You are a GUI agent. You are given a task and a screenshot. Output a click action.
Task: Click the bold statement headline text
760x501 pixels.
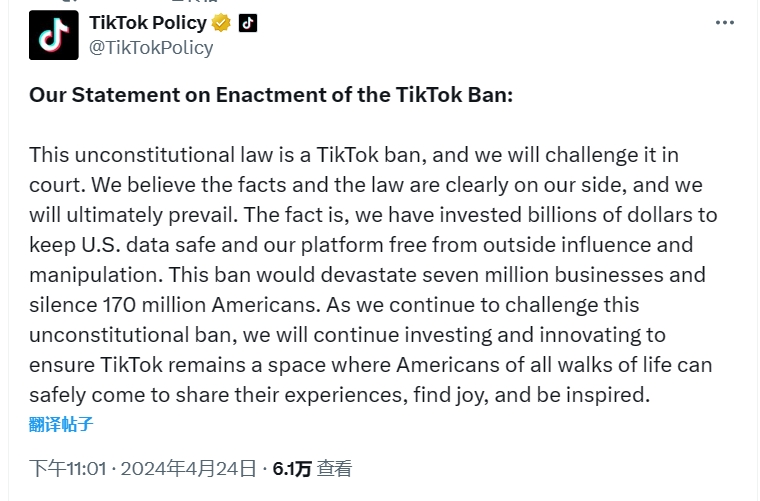[270, 95]
